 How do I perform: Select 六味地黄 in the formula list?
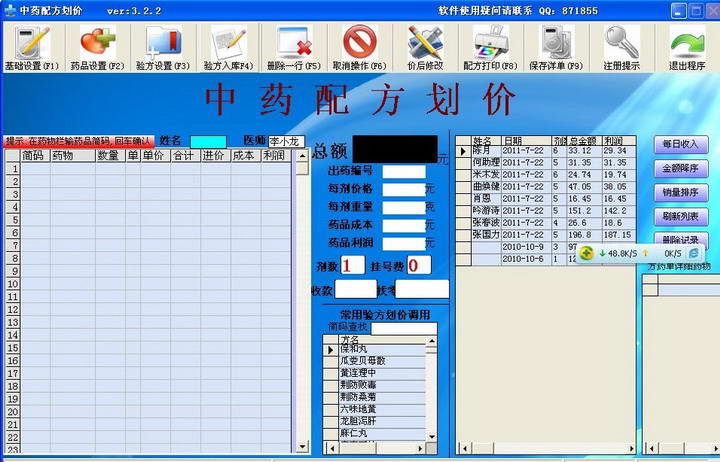pos(375,409)
